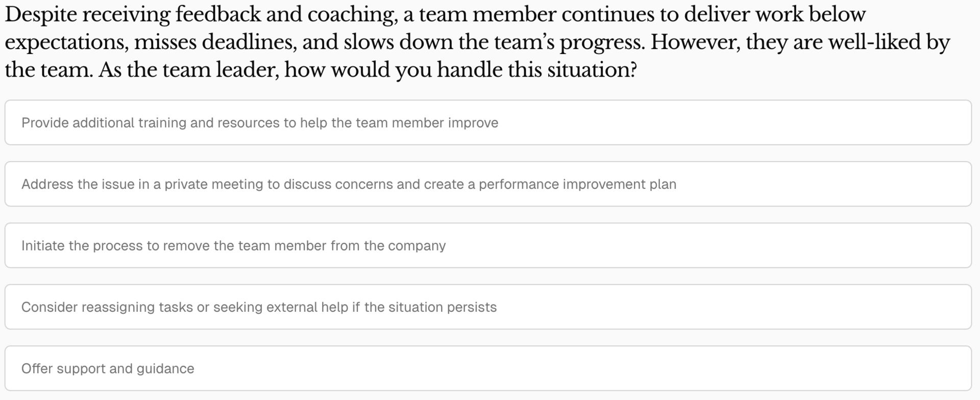
Task: Select 'Consider reassigning tasks or seeking external help'
Action: pyautogui.click(x=259, y=307)
